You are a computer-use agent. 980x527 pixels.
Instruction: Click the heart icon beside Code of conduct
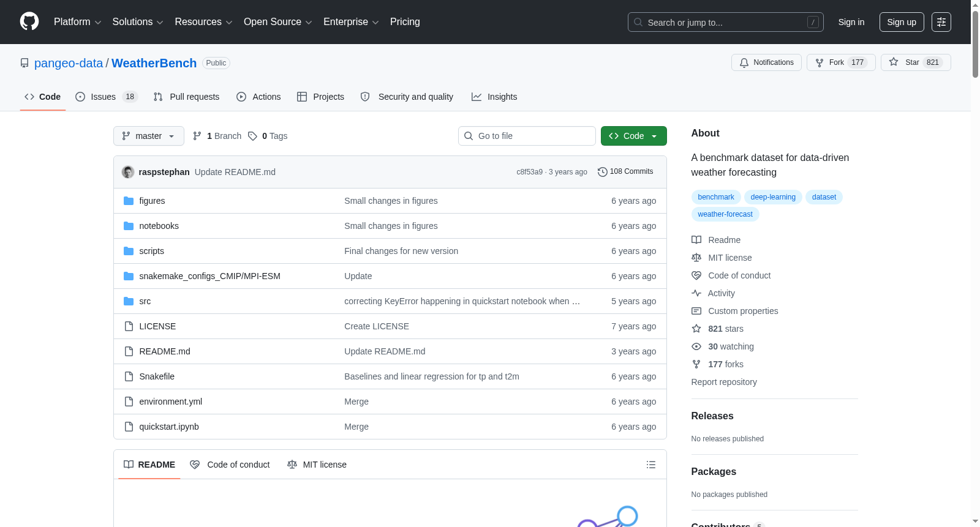(696, 275)
